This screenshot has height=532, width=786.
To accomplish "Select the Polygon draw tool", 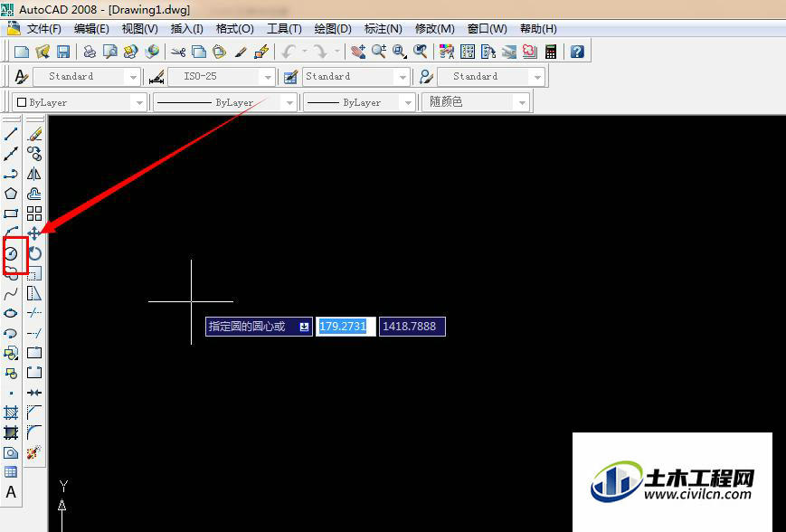I will pyautogui.click(x=11, y=194).
